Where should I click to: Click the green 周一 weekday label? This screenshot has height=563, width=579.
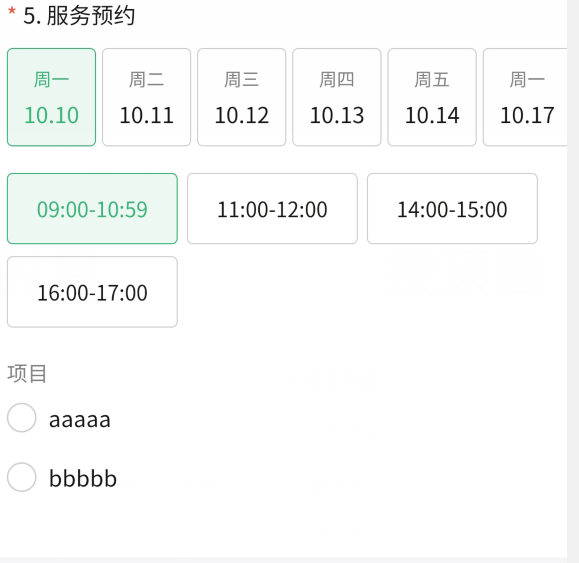click(x=51, y=80)
